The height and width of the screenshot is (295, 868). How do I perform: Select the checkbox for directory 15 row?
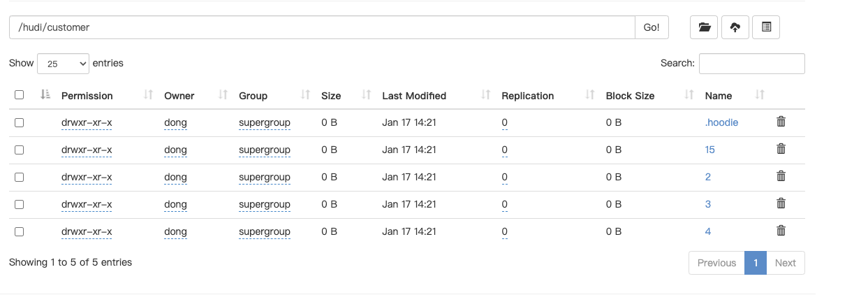click(x=20, y=150)
